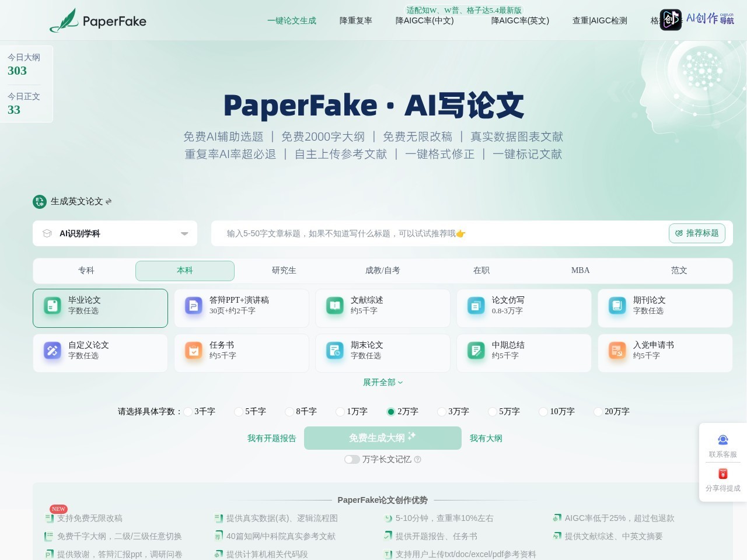Image resolution: width=747 pixels, height=560 pixels.
Task: Click the 免费生成大纲 button
Action: click(383, 438)
